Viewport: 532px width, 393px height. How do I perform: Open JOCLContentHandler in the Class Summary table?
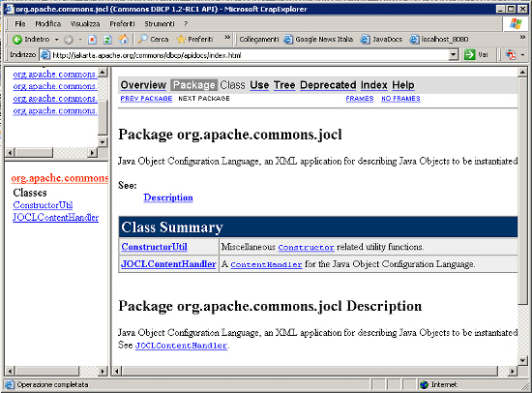click(x=168, y=264)
